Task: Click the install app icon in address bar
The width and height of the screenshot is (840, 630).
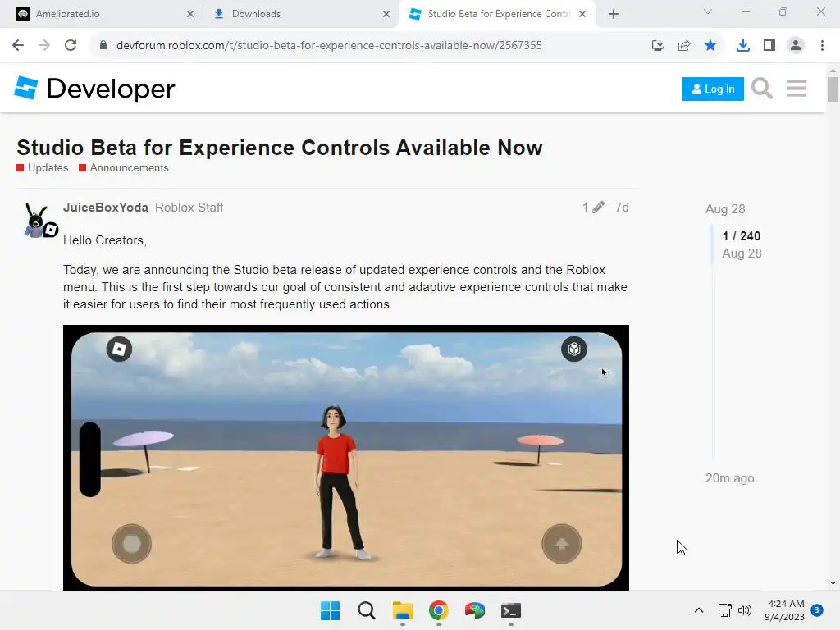Action: pos(658,45)
